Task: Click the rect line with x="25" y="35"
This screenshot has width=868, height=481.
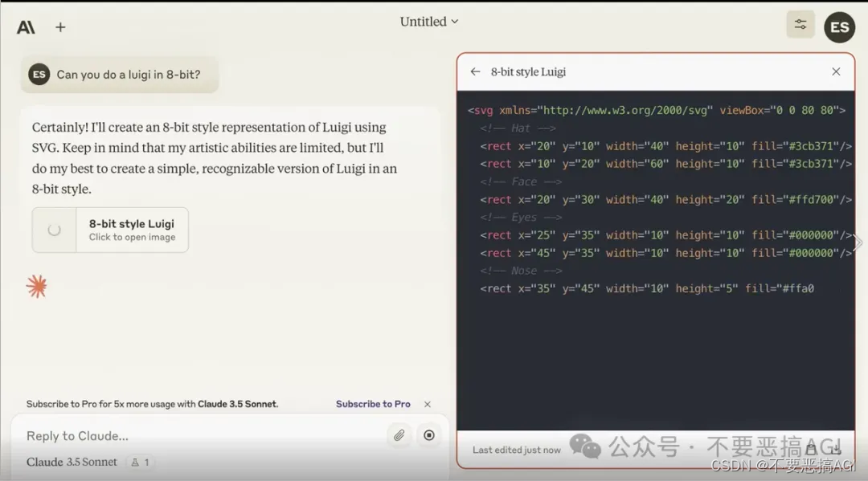Action: tap(666, 235)
